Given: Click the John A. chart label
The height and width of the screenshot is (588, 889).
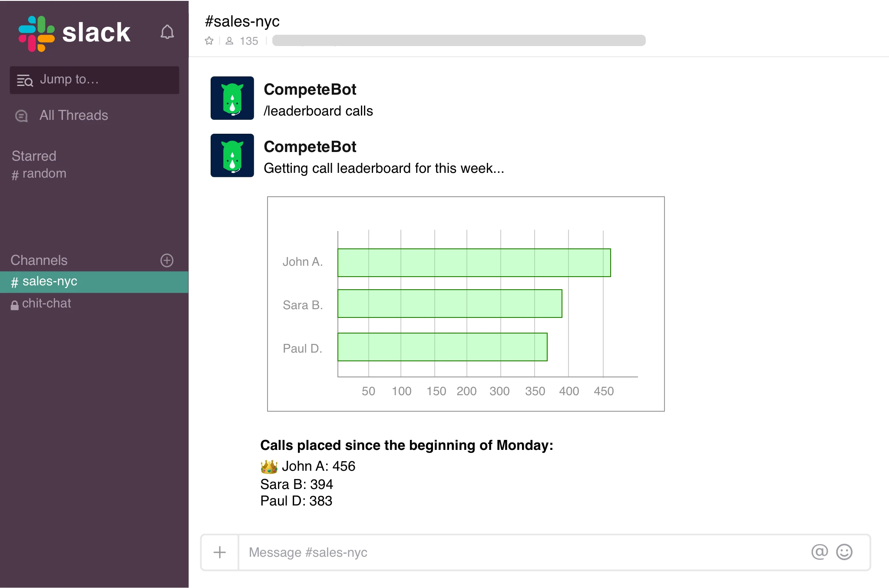Looking at the screenshot, I should 303,262.
